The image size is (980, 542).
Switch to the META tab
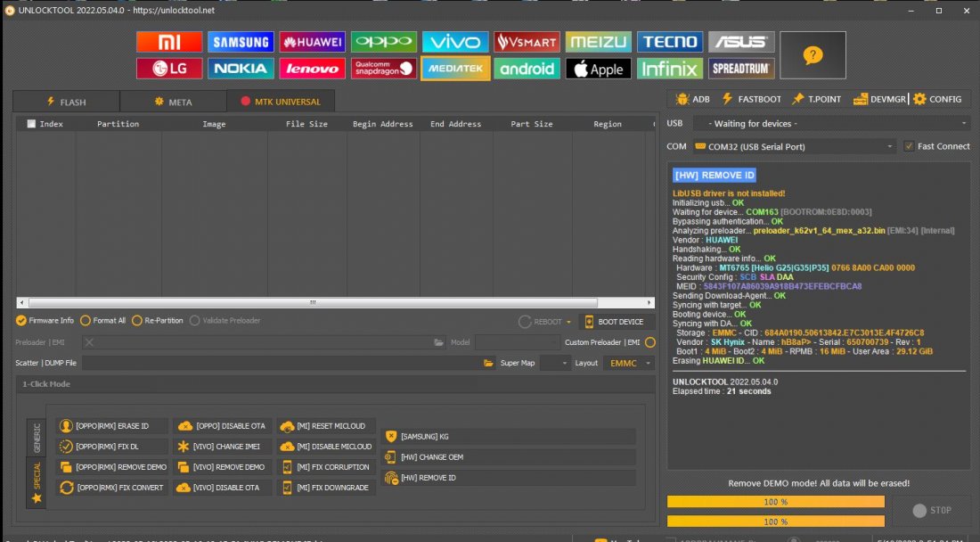pyautogui.click(x=173, y=102)
